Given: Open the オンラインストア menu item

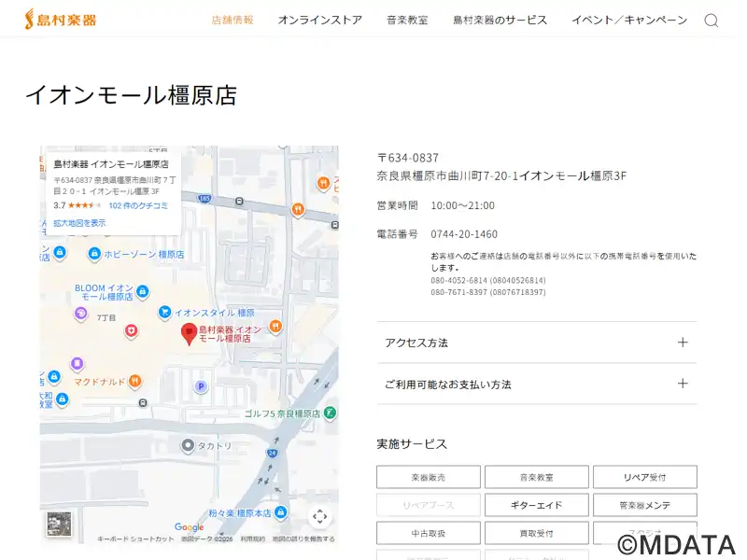Looking at the screenshot, I should (x=319, y=20).
